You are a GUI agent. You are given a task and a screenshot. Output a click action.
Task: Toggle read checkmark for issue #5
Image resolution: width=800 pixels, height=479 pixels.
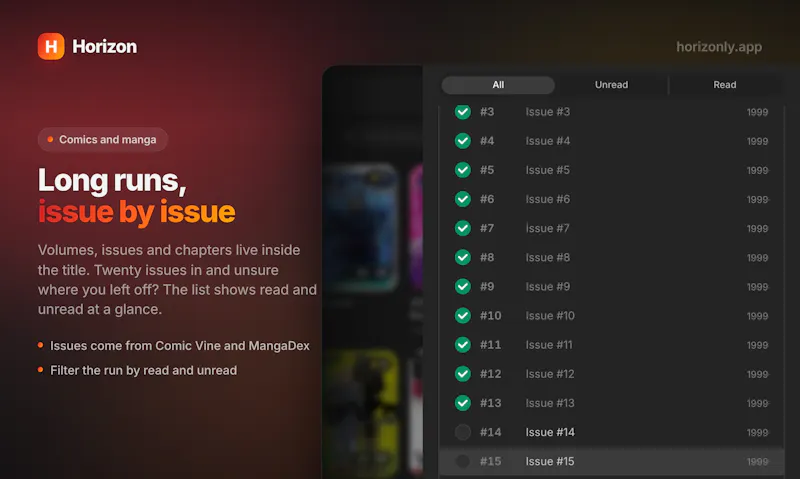click(463, 170)
